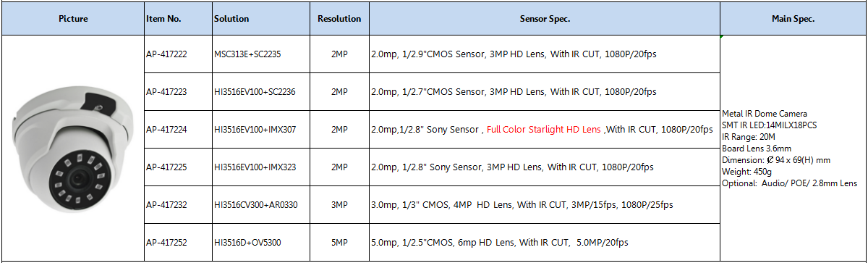Click the red Full Color Starlight text

pyautogui.click(x=530, y=130)
